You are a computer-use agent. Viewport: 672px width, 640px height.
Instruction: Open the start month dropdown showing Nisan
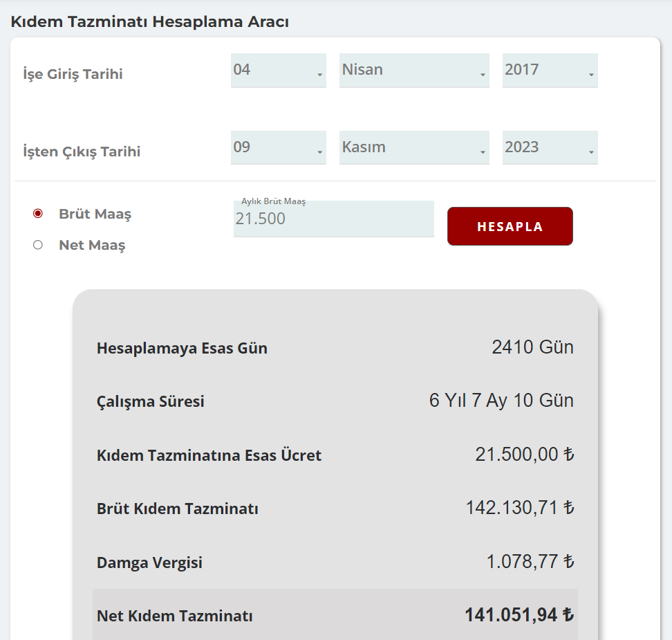point(414,71)
